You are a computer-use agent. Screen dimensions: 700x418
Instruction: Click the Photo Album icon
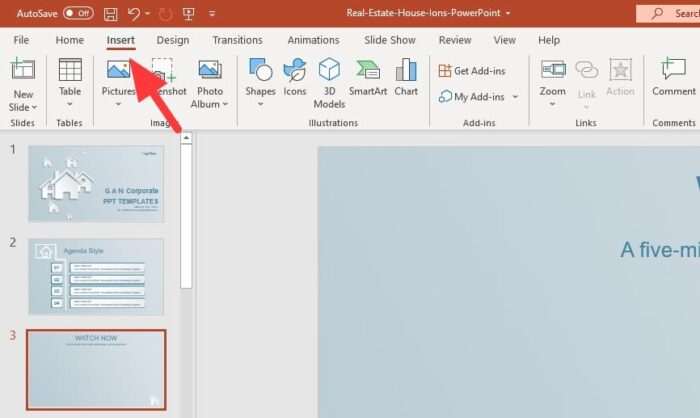tap(210, 70)
